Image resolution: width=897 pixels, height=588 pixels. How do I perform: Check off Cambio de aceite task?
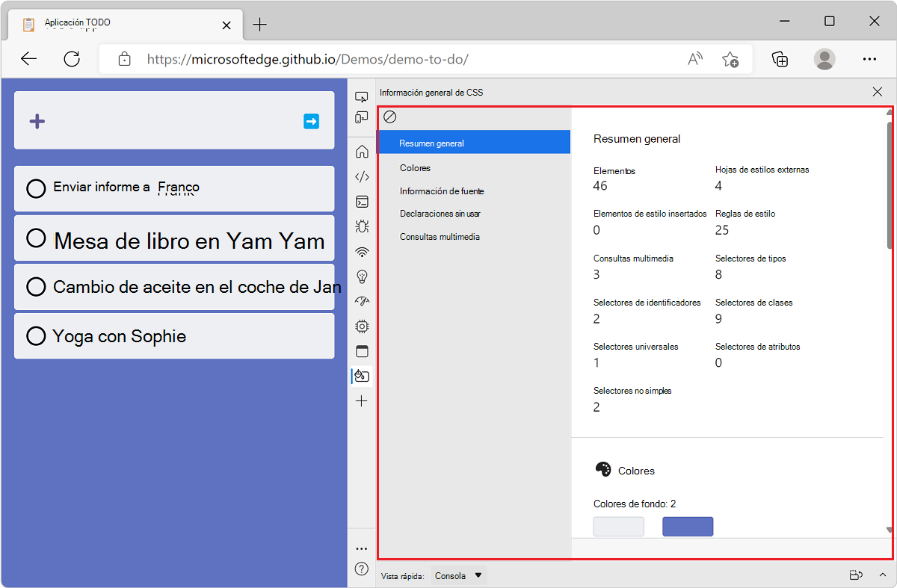click(36, 287)
